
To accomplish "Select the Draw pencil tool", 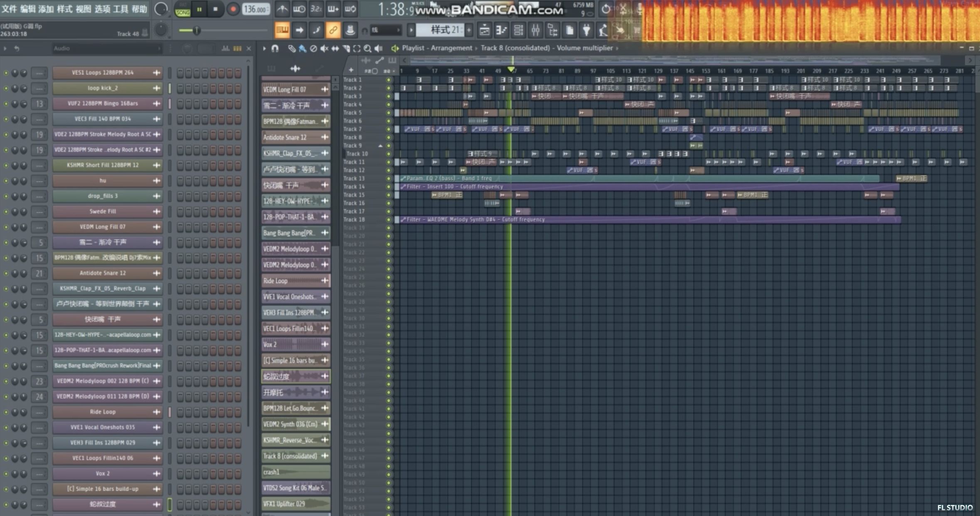I will click(x=292, y=49).
